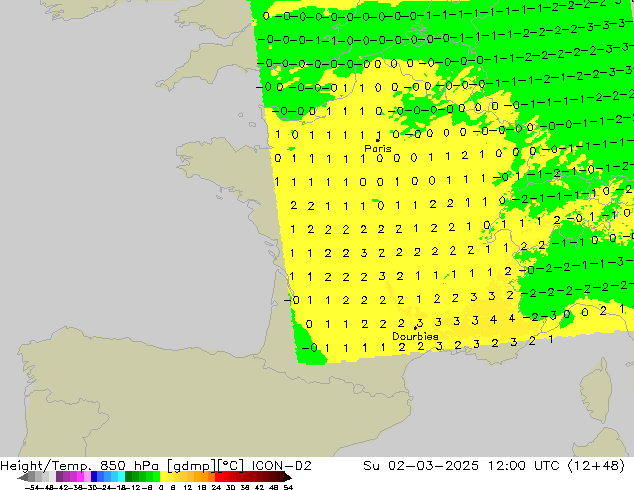Click the left gray arrow of legend

[x=23, y=477]
